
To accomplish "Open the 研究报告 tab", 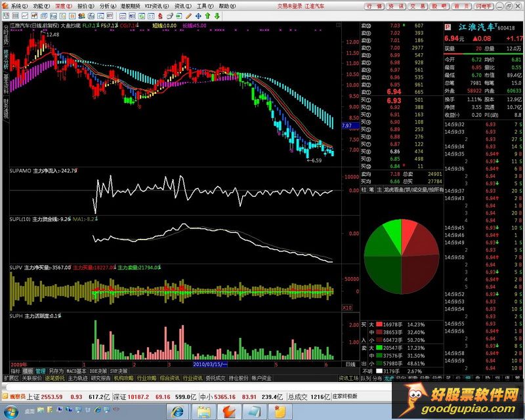I will click(x=101, y=378).
